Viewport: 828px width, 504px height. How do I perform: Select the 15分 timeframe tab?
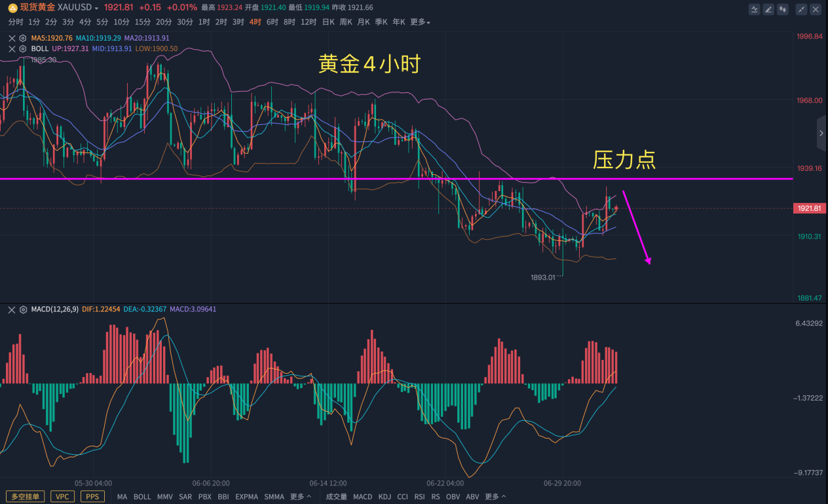[x=142, y=22]
